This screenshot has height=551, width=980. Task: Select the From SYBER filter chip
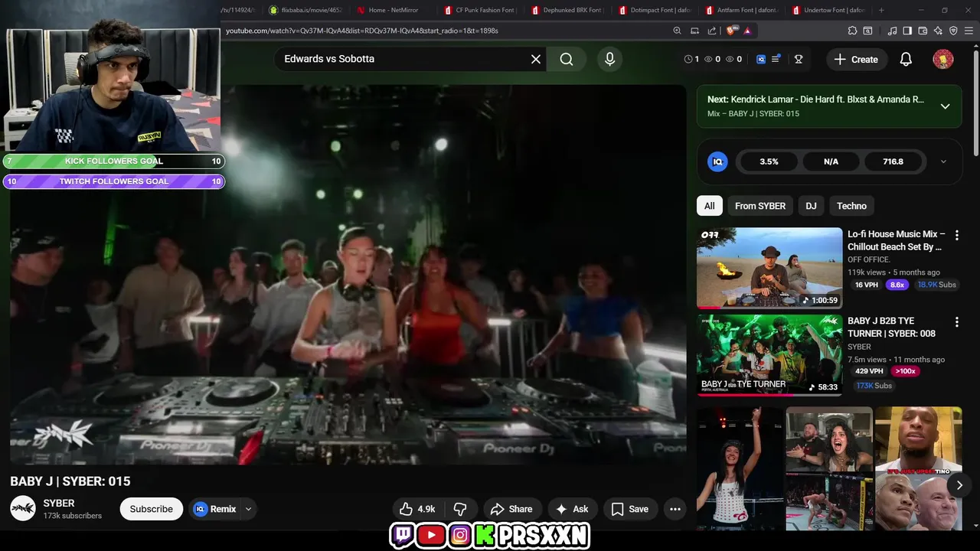click(x=760, y=206)
